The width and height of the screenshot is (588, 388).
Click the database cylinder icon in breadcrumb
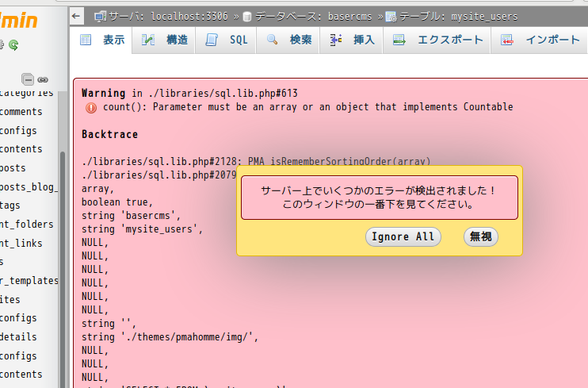coord(247,16)
